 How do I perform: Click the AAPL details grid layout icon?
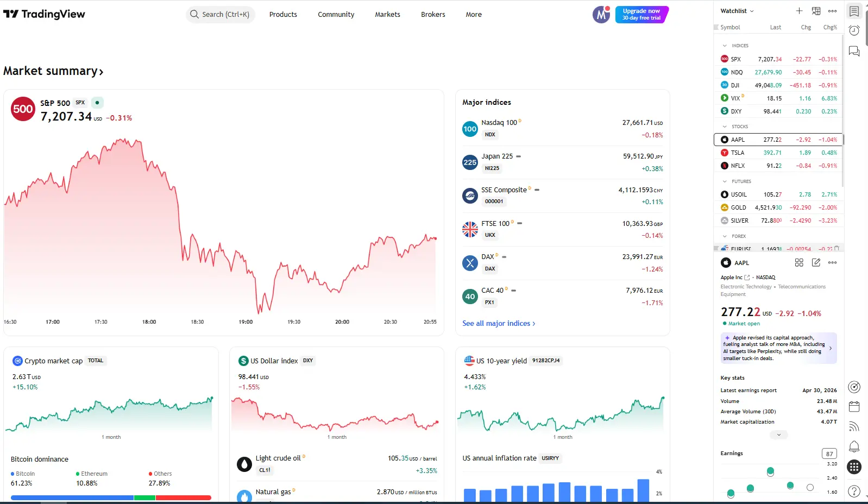799,263
